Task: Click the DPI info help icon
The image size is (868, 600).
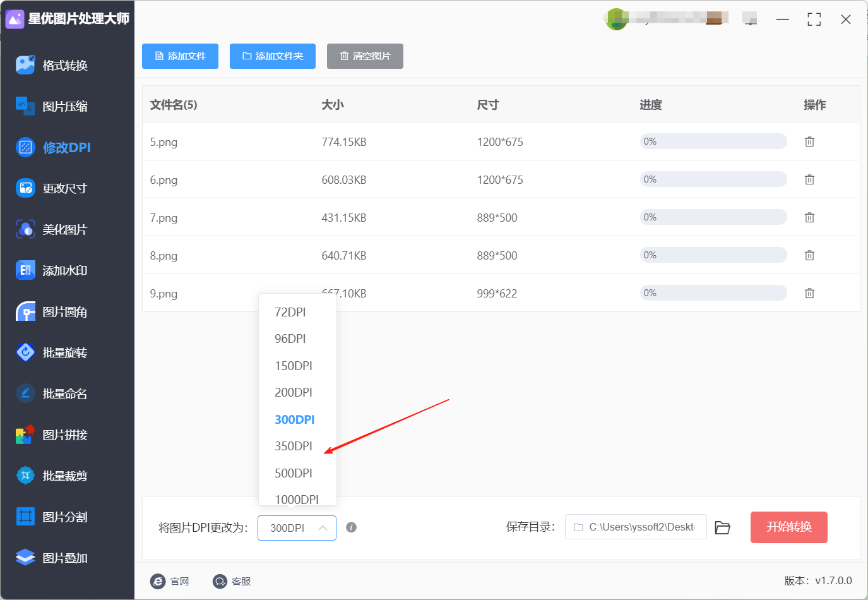Action: pyautogui.click(x=352, y=527)
